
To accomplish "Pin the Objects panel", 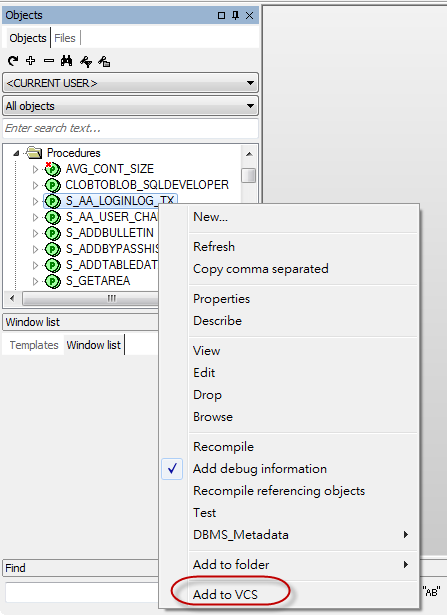I will pos(235,15).
